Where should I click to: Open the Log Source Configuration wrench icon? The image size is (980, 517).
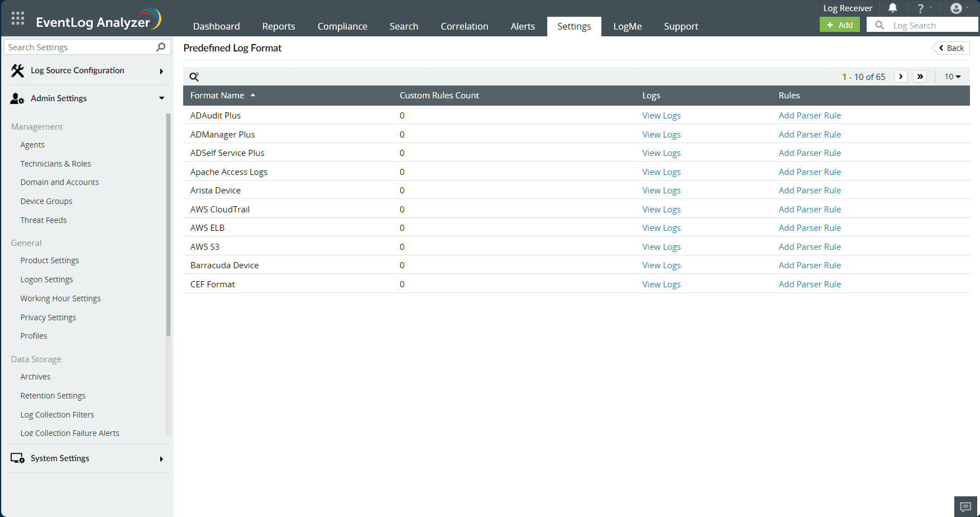tap(17, 70)
